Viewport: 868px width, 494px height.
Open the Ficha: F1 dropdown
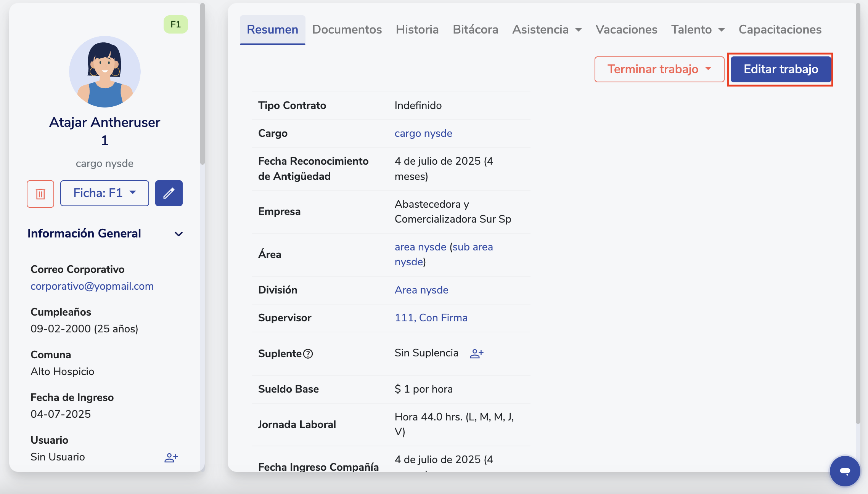104,193
